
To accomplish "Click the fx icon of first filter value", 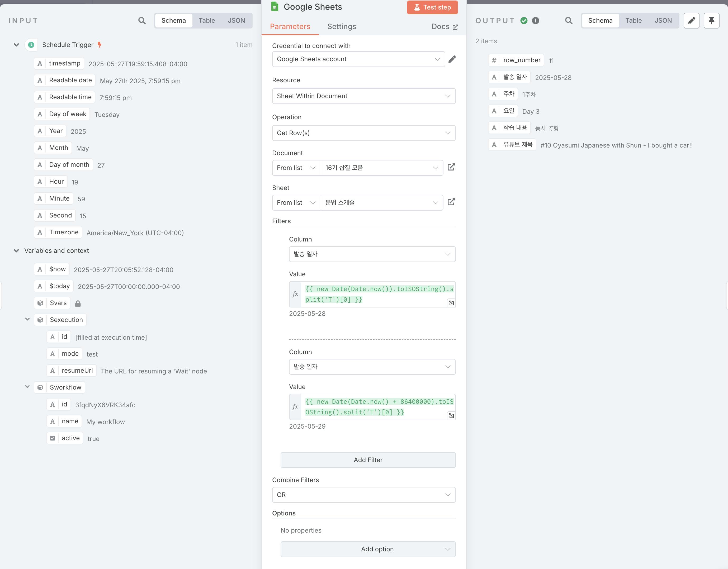I will pos(295,294).
